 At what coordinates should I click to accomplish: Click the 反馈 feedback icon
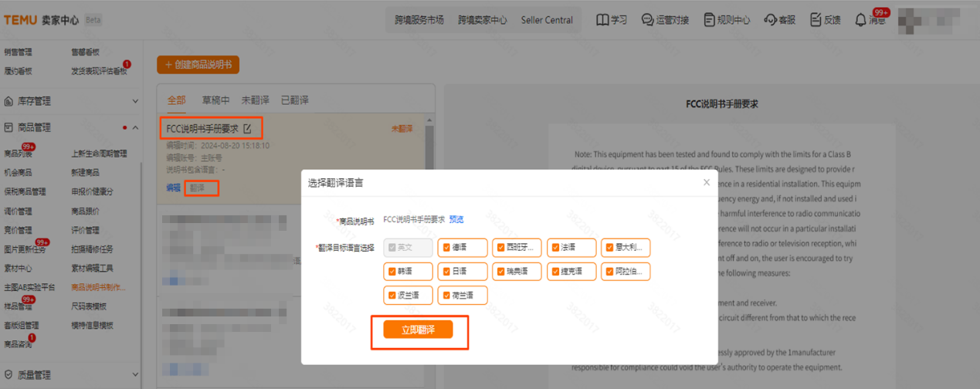tap(816, 20)
